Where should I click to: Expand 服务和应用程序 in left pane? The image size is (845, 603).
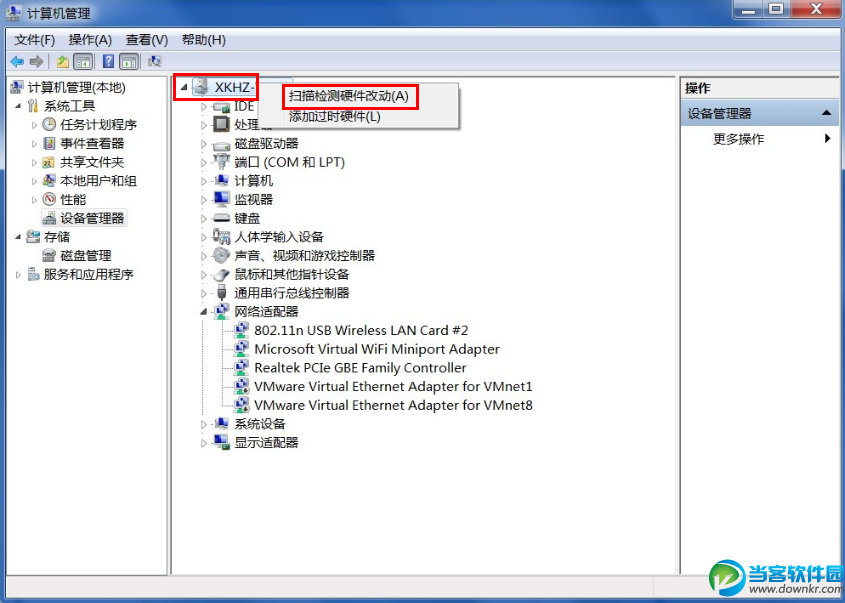(18, 275)
